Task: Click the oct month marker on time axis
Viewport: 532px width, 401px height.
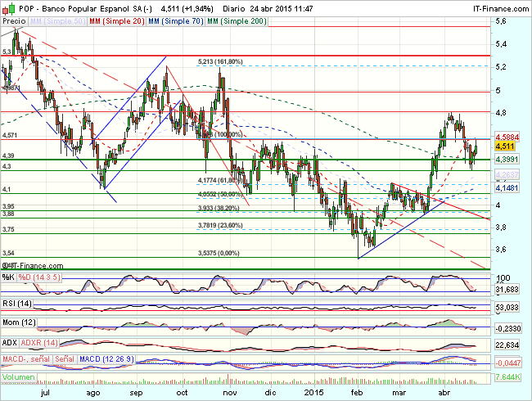Action: pyautogui.click(x=183, y=393)
